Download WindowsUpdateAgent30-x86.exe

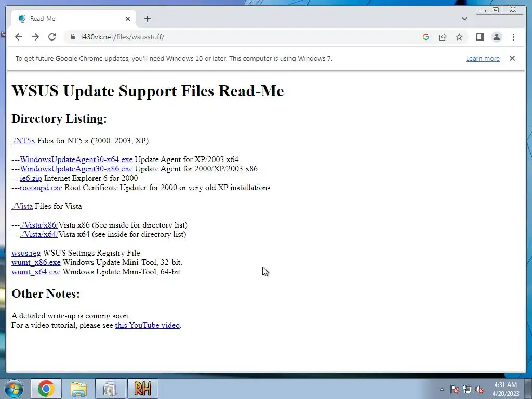pyautogui.click(x=76, y=169)
